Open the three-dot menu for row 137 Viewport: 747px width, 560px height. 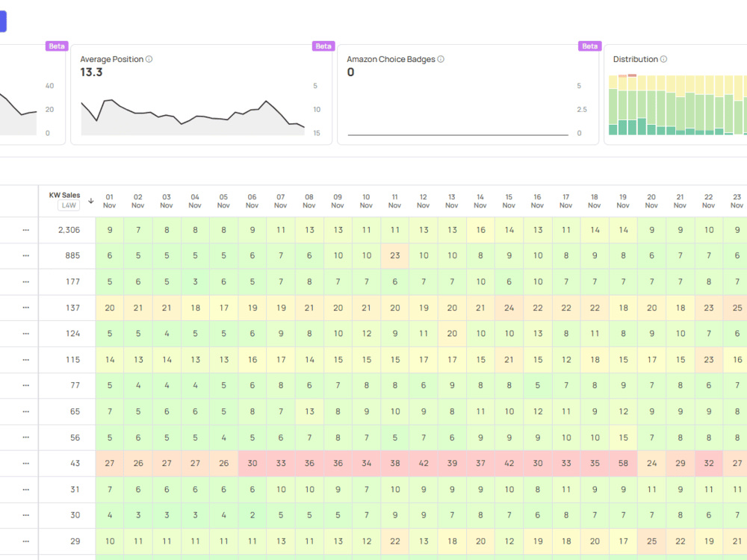[25, 308]
